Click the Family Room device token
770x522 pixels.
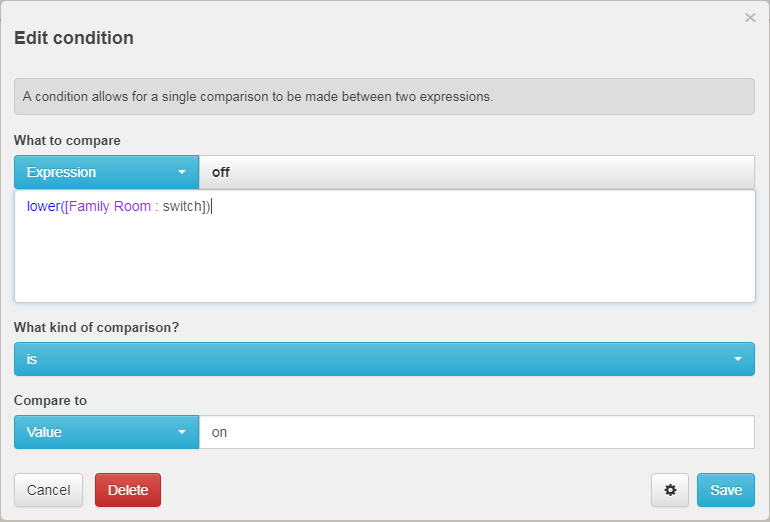(x=110, y=206)
